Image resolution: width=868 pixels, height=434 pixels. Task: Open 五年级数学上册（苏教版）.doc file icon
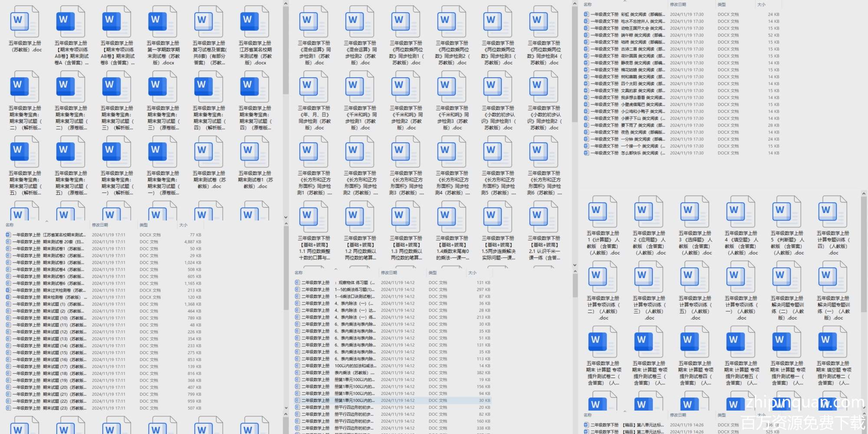25,23
